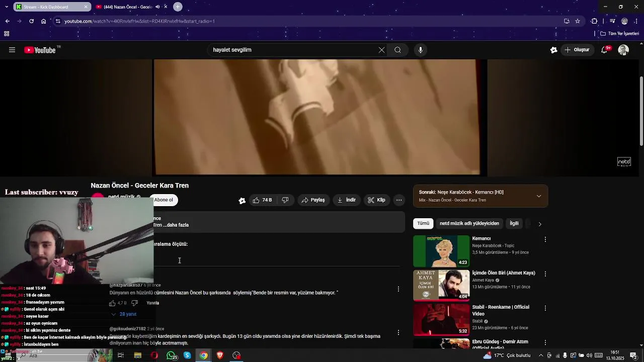Open options menu for İçimde Ölen Biri suggestion

click(545, 274)
